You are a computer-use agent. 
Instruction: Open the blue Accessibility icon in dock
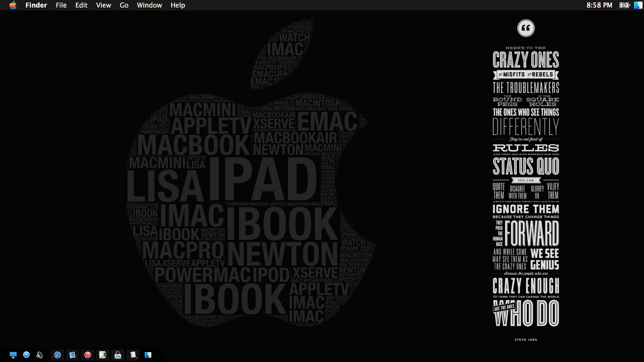(26, 355)
